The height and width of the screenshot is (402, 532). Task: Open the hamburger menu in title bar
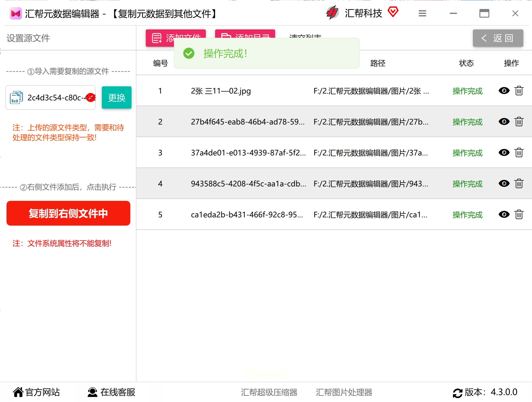click(x=422, y=13)
